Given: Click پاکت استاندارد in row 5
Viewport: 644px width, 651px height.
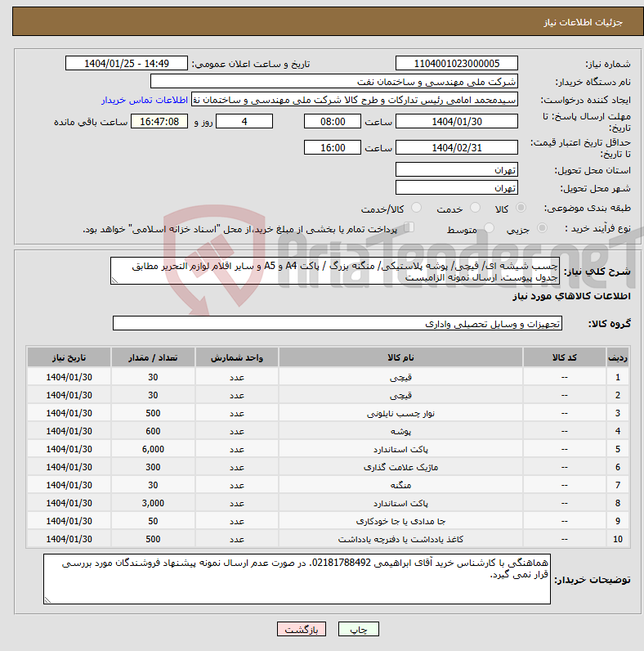Looking at the screenshot, I should [400, 449].
